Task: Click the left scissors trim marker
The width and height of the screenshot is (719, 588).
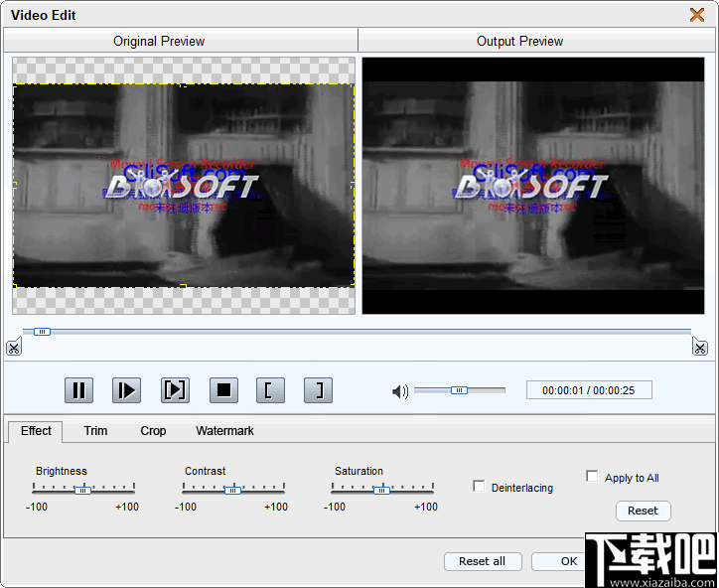Action: pos(14,347)
